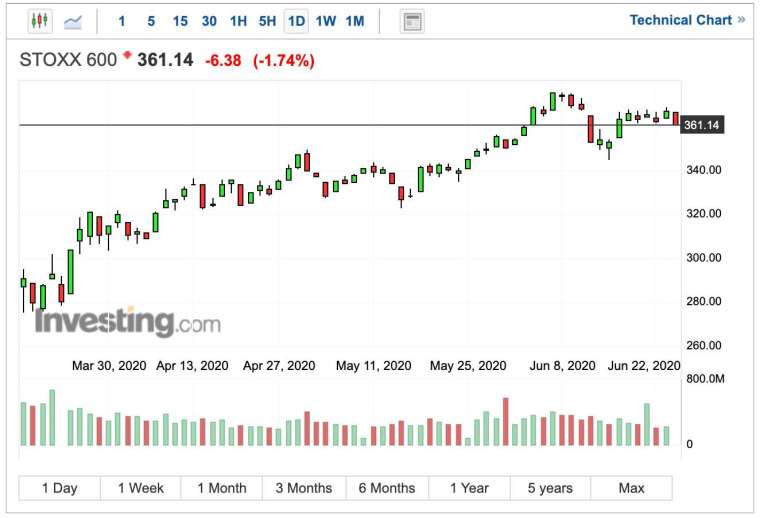
Task: Click the STOXX 600 index name
Action: coord(68,60)
